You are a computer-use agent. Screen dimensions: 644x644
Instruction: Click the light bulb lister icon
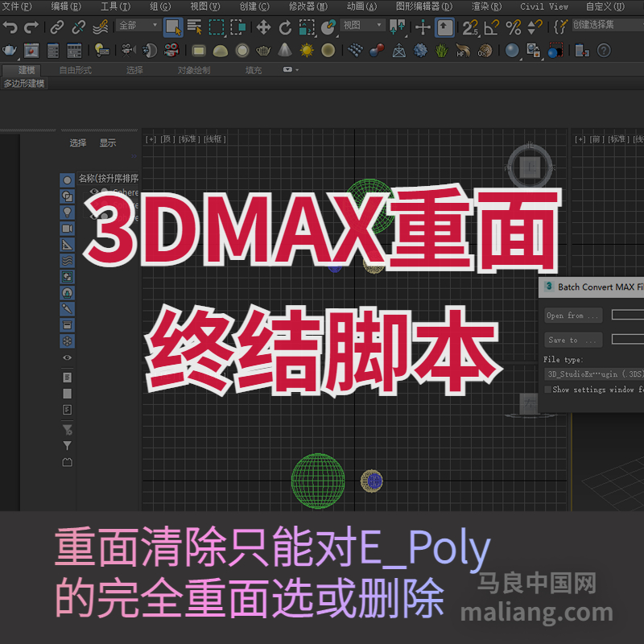(101, 51)
